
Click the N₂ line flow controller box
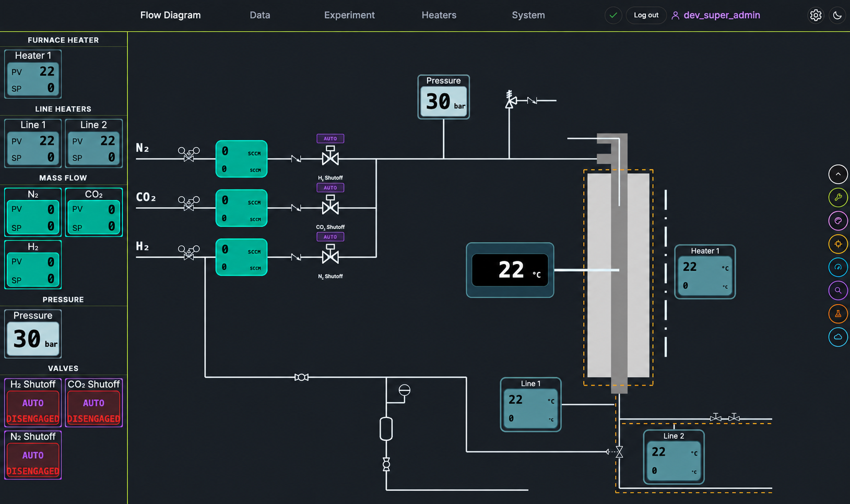point(241,159)
